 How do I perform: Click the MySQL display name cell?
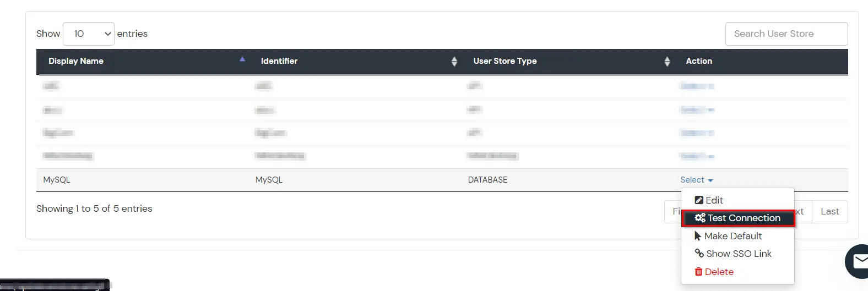[x=57, y=180]
